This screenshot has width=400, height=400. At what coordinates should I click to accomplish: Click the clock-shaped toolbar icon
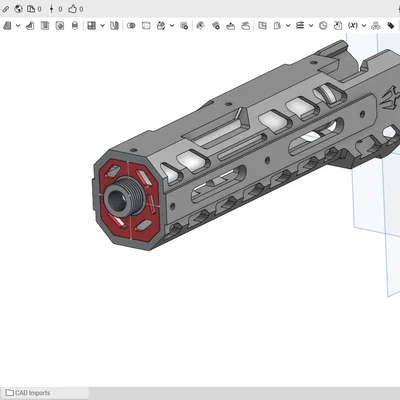[x=323, y=26]
